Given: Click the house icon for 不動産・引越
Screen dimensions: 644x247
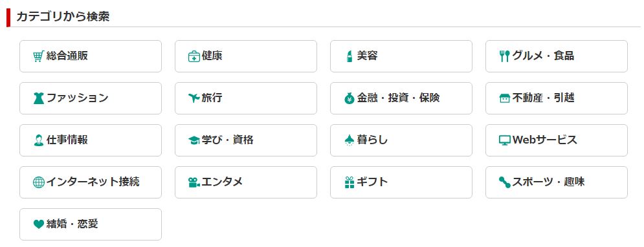Looking at the screenshot, I should [504, 98].
